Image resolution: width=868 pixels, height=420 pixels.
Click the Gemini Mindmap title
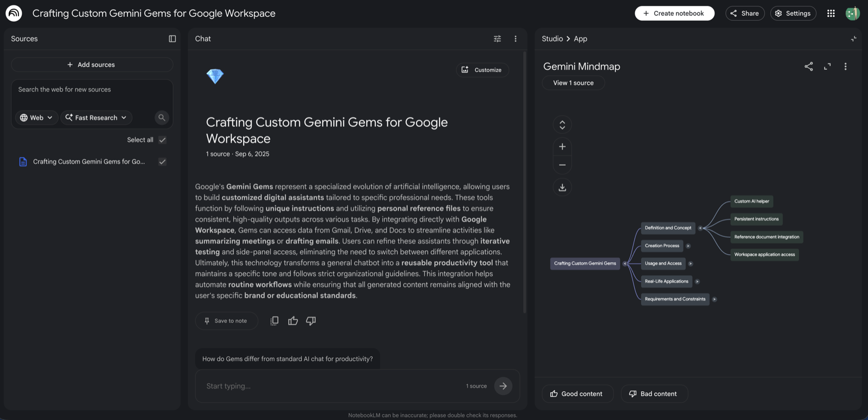click(x=582, y=66)
